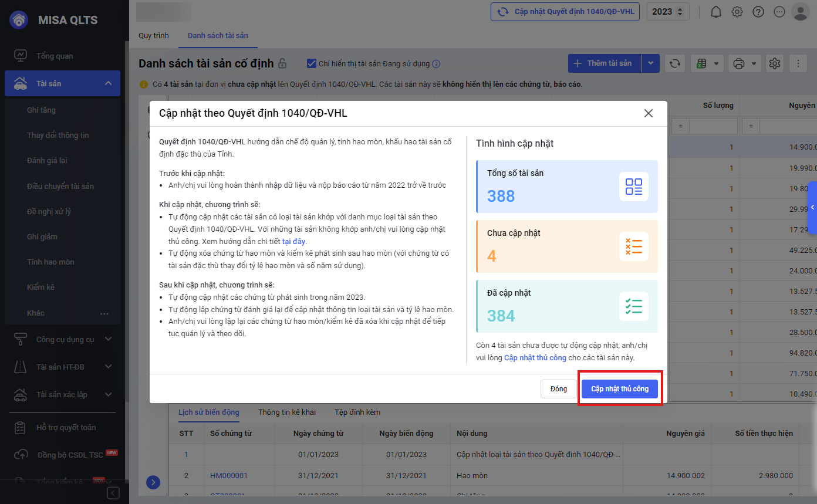Open the Lịch sử biến động tab
Screen dimensions: 817x504
pos(209,412)
